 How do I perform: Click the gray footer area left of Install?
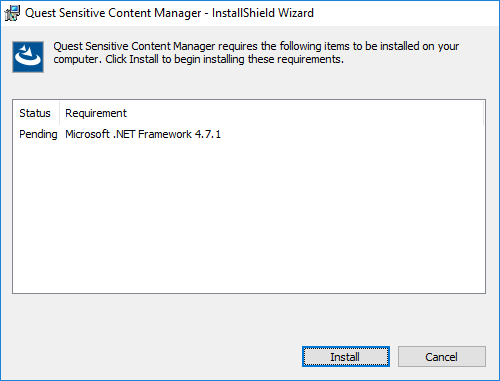tap(153, 357)
